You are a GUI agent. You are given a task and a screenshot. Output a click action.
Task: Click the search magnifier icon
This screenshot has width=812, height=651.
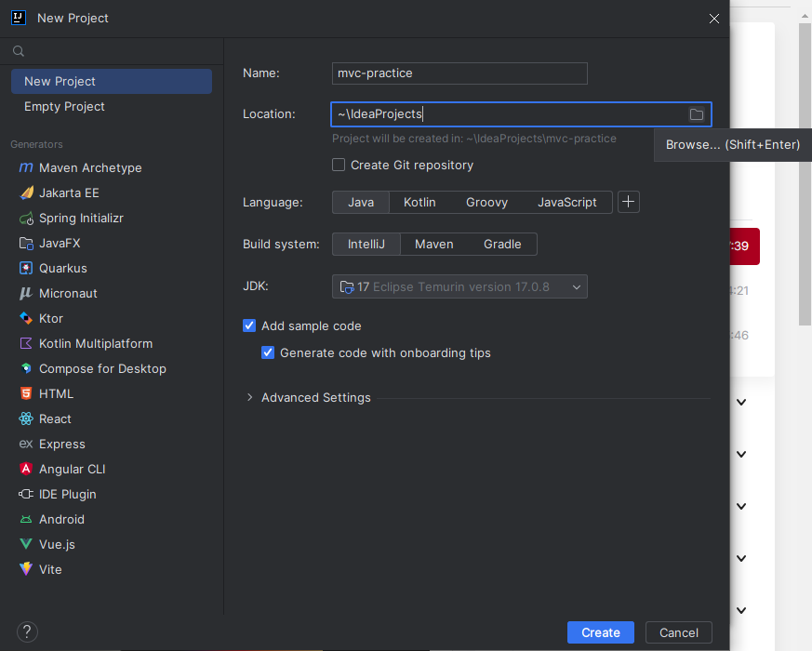pos(19,51)
